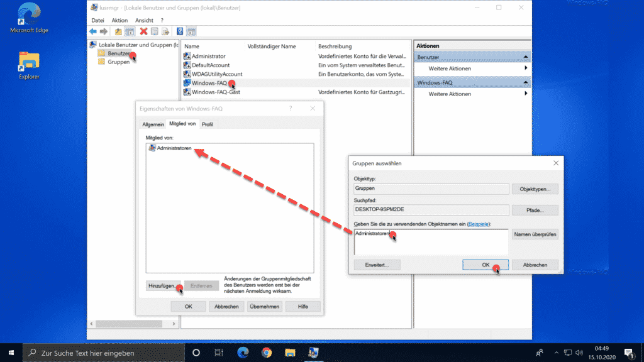Select the Administratoren group in Mitglied von list
The image size is (644, 362).
click(x=170, y=148)
